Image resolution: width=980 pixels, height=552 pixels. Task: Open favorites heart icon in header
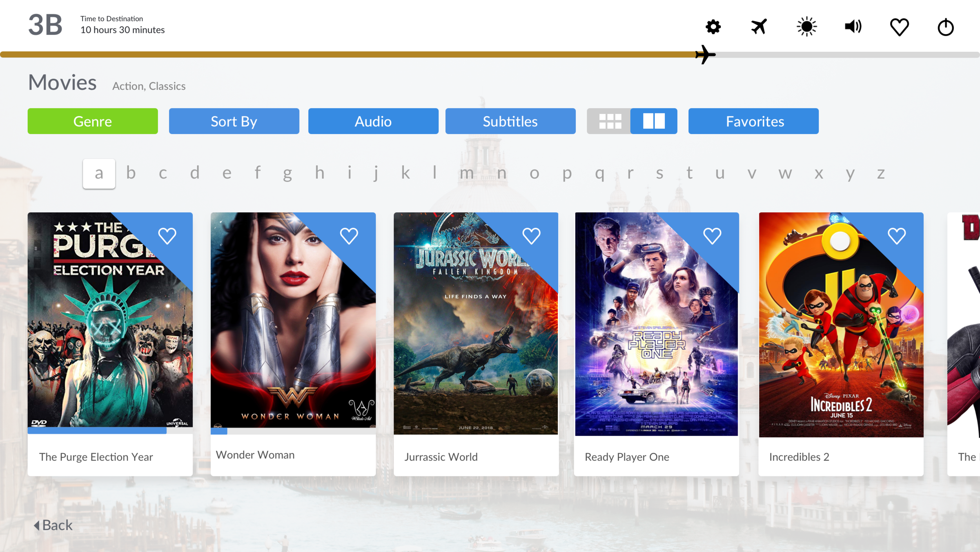tap(899, 27)
